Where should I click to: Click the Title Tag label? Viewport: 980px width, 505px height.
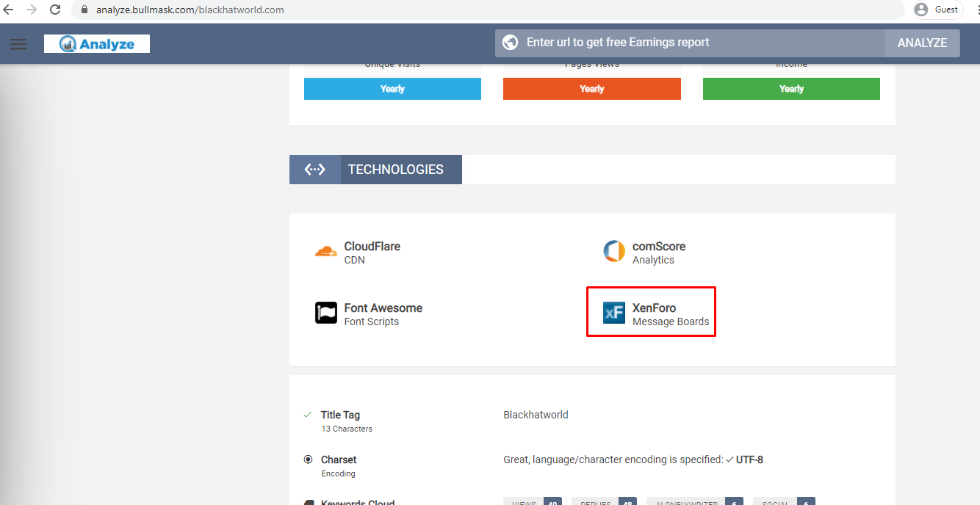pos(340,415)
